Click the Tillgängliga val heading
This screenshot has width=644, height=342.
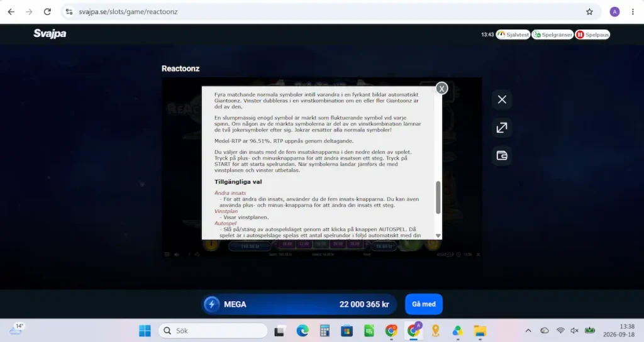[x=238, y=182]
